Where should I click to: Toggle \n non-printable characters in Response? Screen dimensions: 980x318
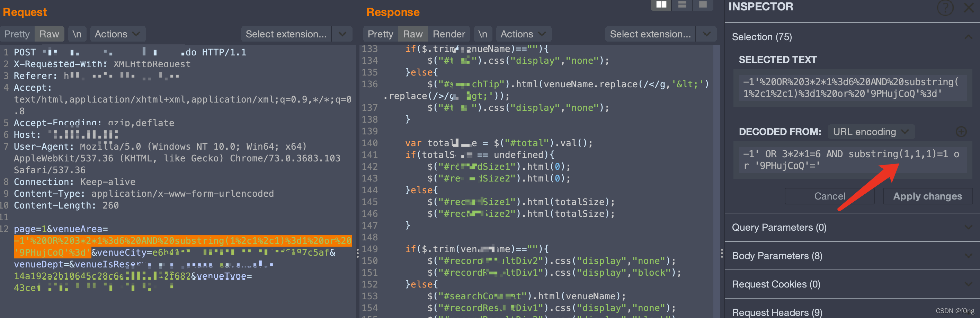click(x=482, y=34)
